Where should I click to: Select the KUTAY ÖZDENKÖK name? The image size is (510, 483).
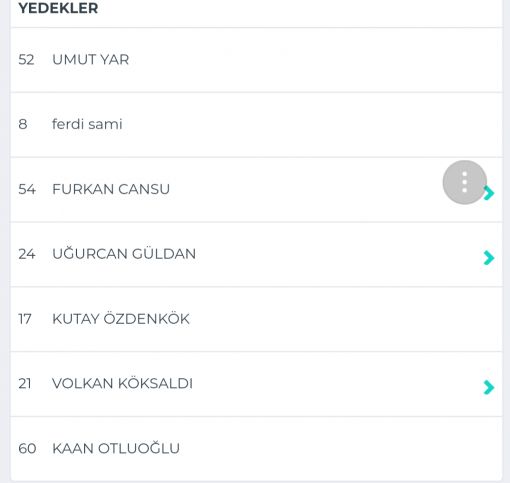121,318
